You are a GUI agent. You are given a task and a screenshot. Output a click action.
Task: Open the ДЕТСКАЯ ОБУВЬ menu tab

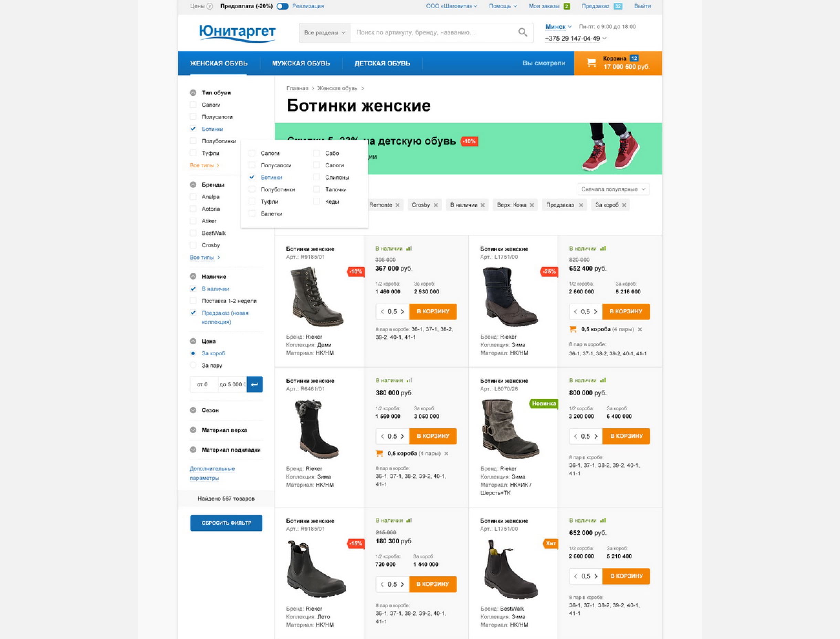[382, 63]
